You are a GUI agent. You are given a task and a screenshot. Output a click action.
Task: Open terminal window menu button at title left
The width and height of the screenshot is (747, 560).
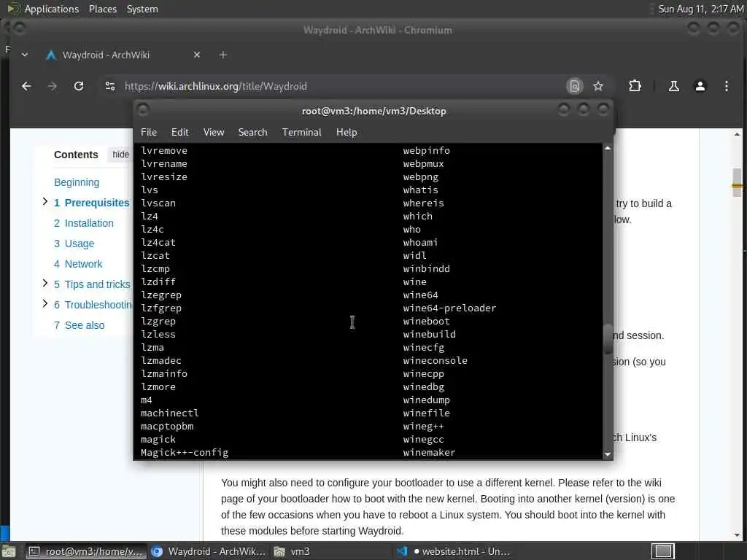(143, 110)
